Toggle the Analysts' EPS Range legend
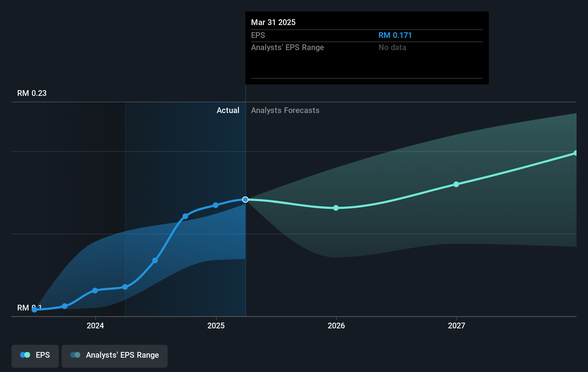The image size is (588, 372). (x=115, y=356)
